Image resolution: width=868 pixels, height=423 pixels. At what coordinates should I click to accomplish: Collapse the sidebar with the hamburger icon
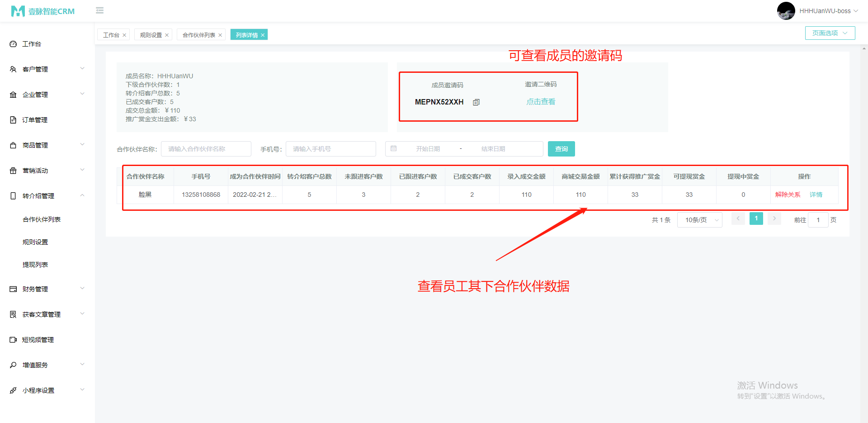pyautogui.click(x=100, y=10)
